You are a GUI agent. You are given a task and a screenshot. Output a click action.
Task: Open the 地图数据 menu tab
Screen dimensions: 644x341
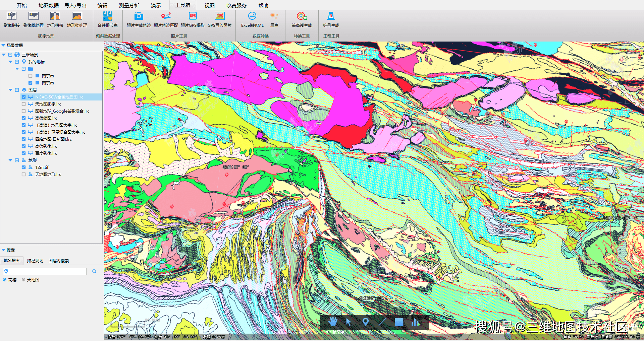49,5
